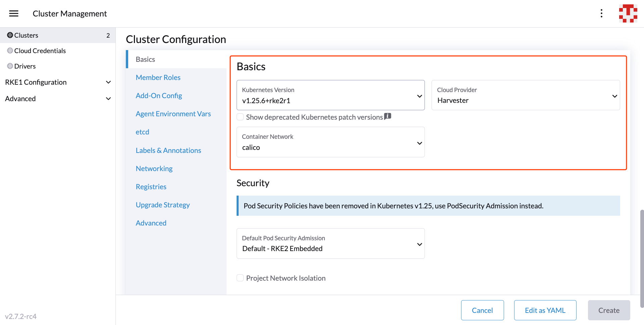Screen dimensions: 644x325
Task: Open the three-dot actions menu
Action: coord(601,13)
